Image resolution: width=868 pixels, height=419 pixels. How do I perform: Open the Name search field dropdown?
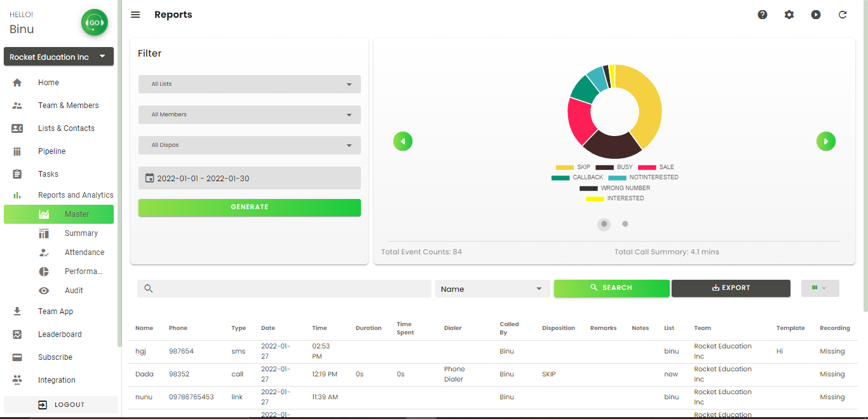tap(492, 289)
